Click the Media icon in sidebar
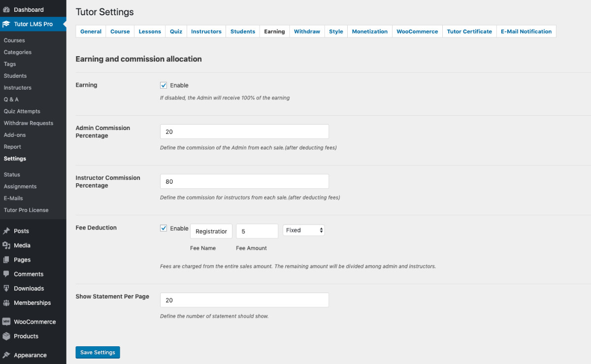 click(6, 245)
